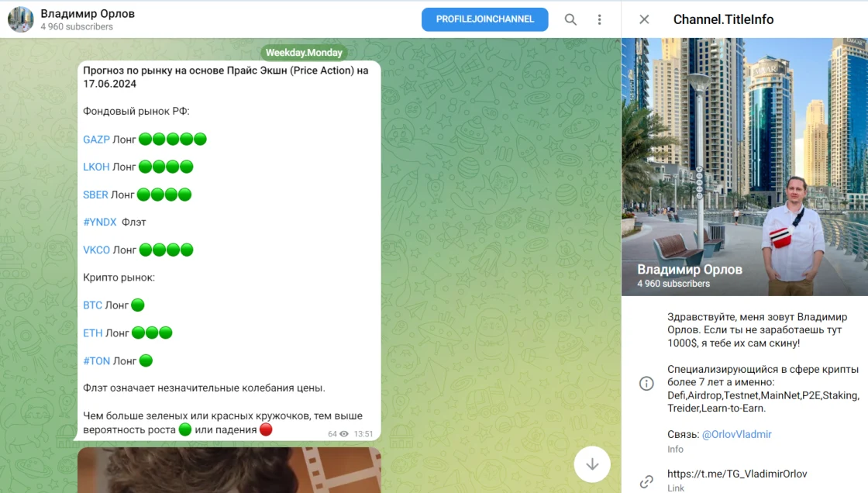868x493 pixels.
Task: Close the Channel.TitleInfo panel
Action: 644,19
